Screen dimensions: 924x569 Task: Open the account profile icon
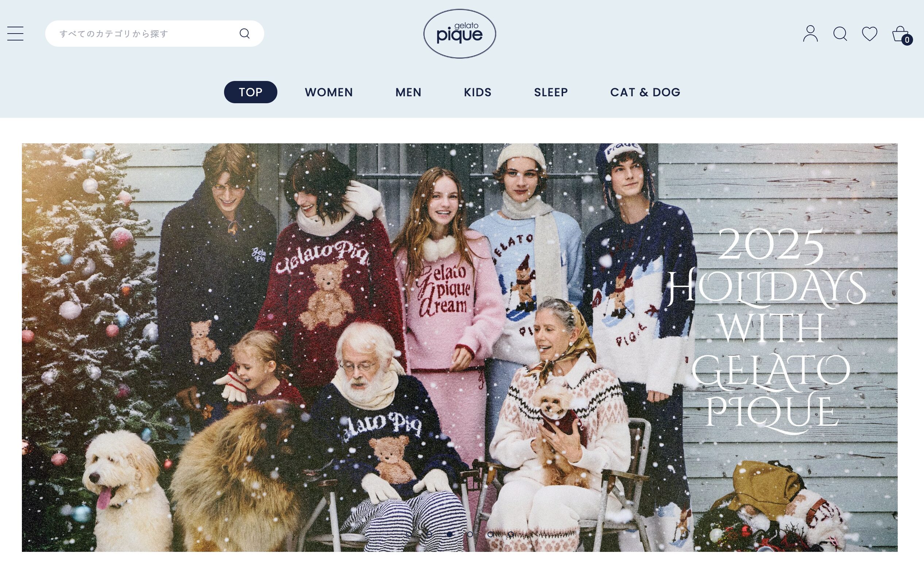point(810,34)
